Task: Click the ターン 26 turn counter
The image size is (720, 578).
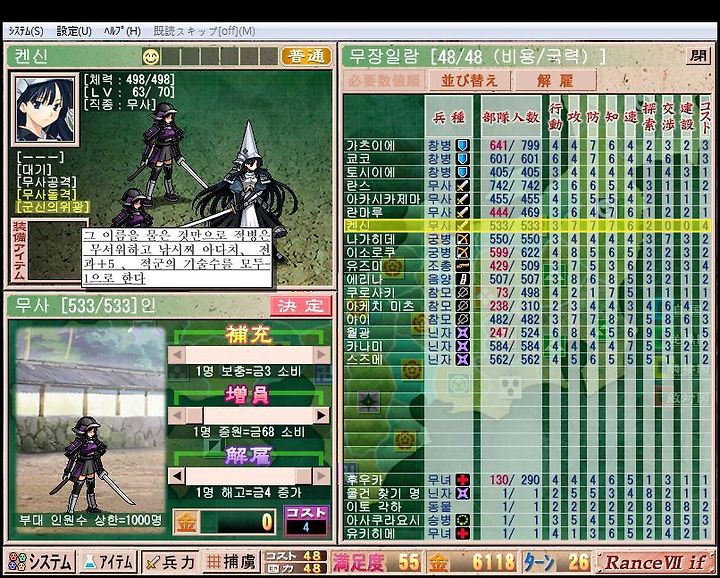Action: 556,562
